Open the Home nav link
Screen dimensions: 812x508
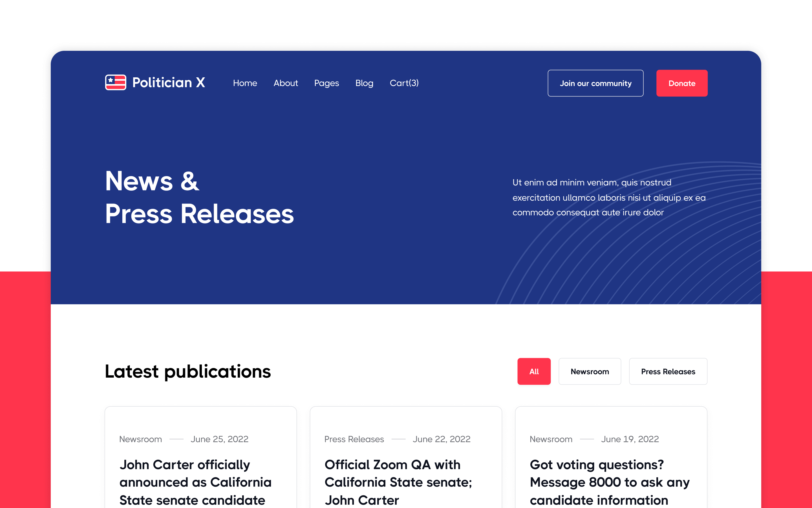click(x=245, y=83)
